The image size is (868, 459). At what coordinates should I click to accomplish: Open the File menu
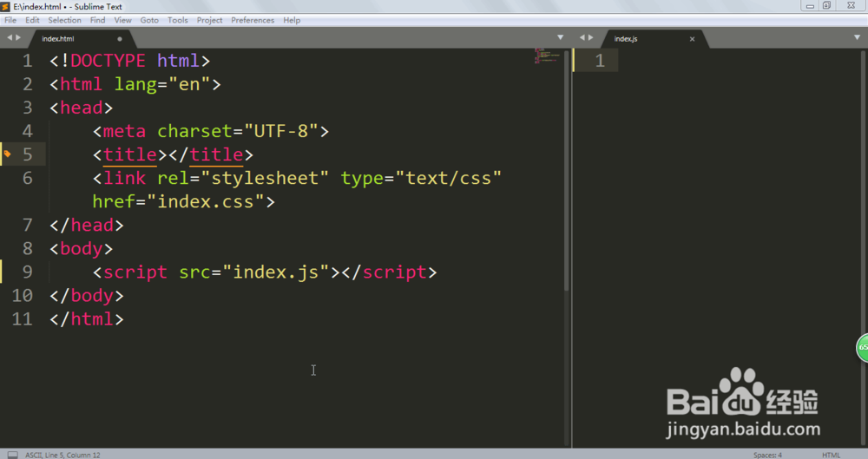(10, 20)
